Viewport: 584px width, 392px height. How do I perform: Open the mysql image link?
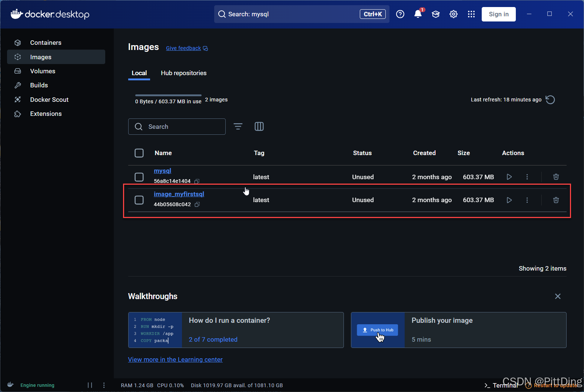(162, 171)
